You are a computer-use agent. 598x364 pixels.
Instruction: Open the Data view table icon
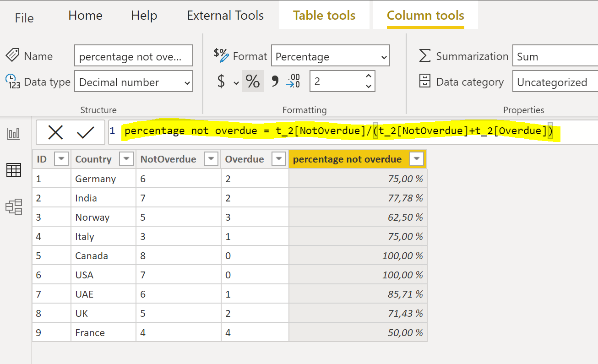pyautogui.click(x=14, y=170)
